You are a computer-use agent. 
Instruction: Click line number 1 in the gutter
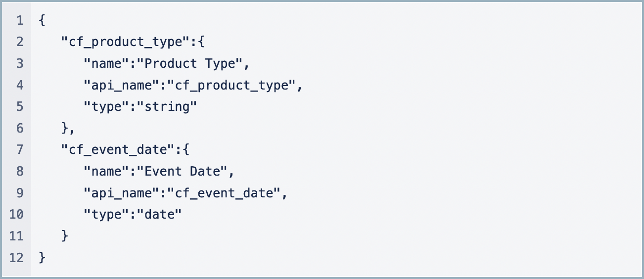(20, 21)
